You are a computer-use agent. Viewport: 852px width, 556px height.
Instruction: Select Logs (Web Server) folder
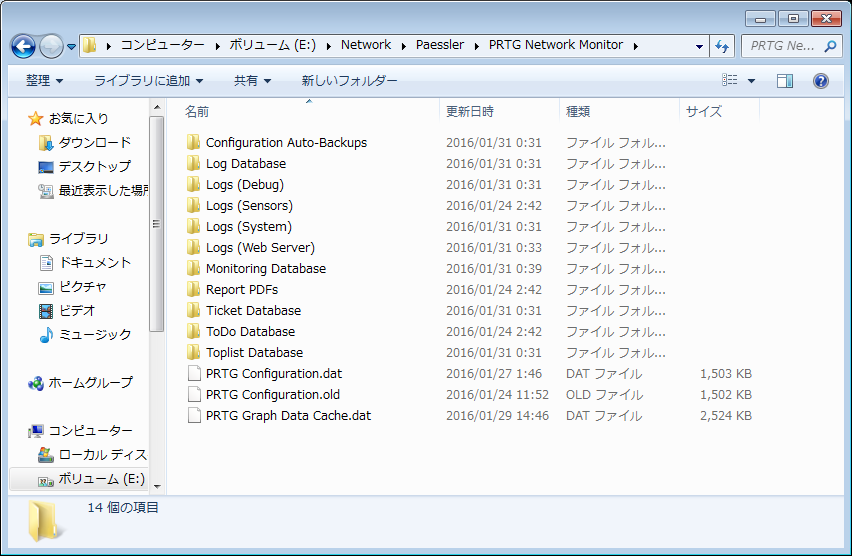pyautogui.click(x=260, y=248)
